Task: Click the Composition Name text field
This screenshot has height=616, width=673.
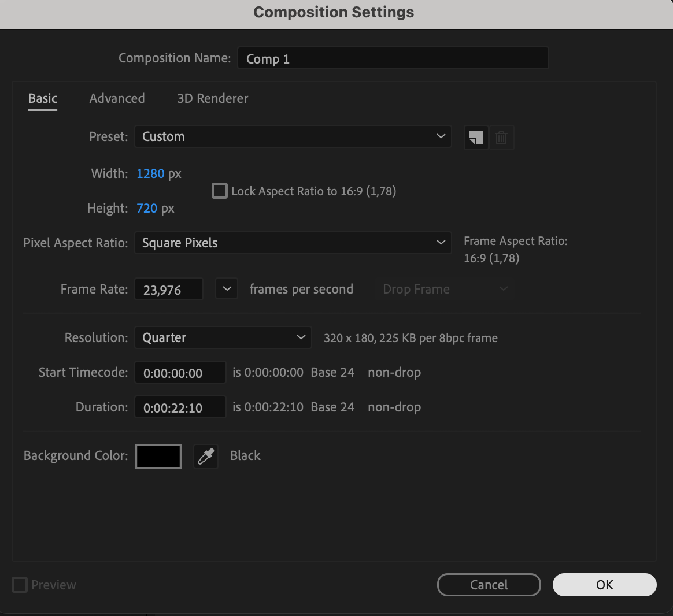Action: 393,58
